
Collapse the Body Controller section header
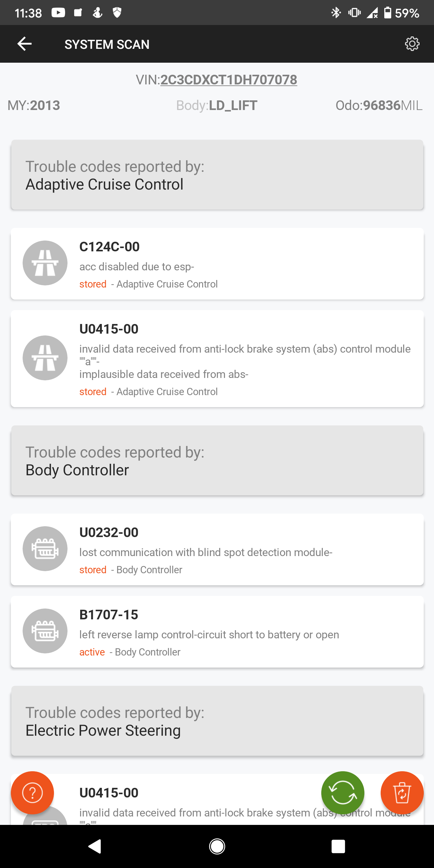coord(217,461)
